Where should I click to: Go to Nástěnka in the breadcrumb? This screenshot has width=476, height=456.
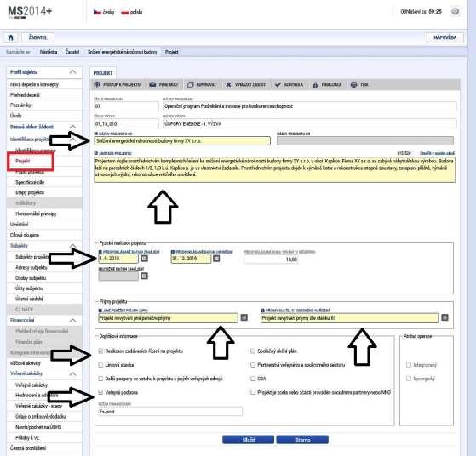click(49, 52)
